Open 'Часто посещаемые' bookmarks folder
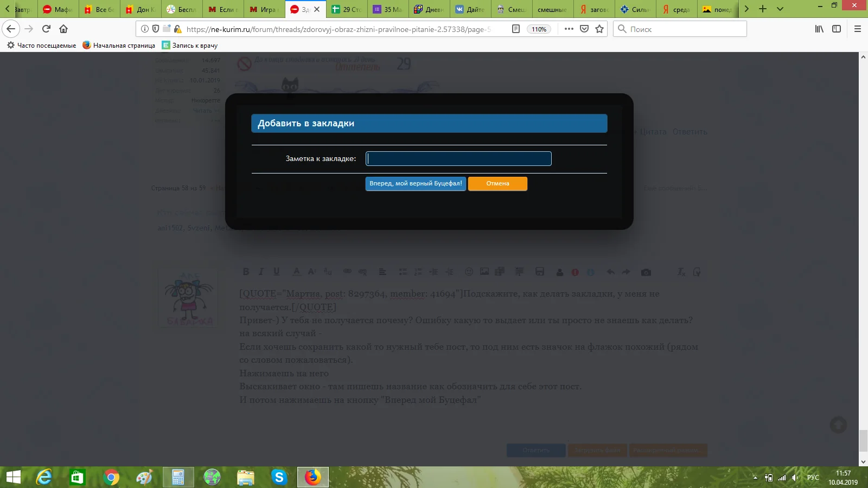Image resolution: width=868 pixels, height=488 pixels. click(x=41, y=46)
